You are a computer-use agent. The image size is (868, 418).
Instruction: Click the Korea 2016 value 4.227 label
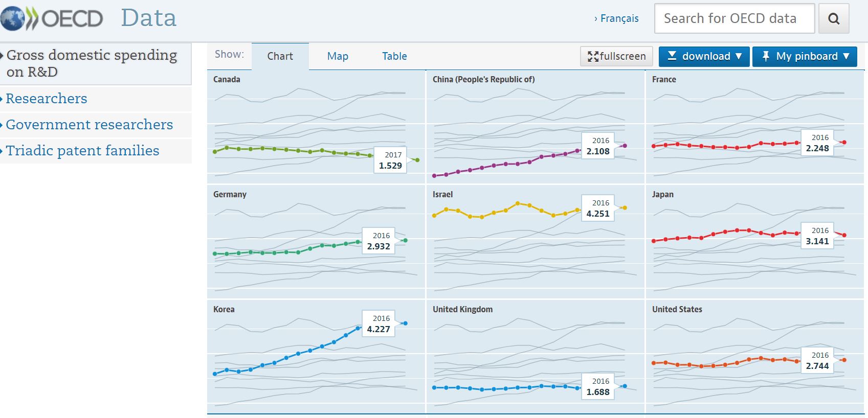point(379,323)
